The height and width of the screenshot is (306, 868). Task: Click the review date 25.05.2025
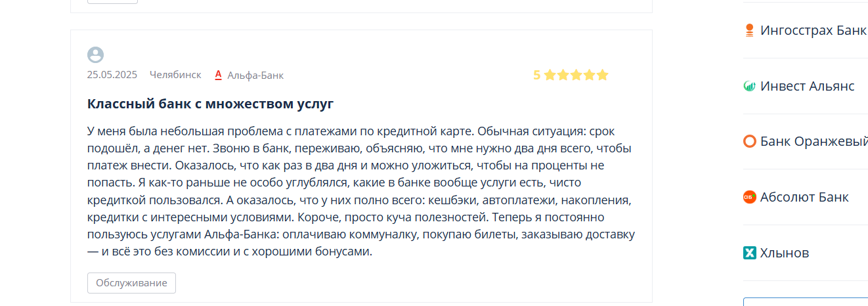[x=112, y=75]
